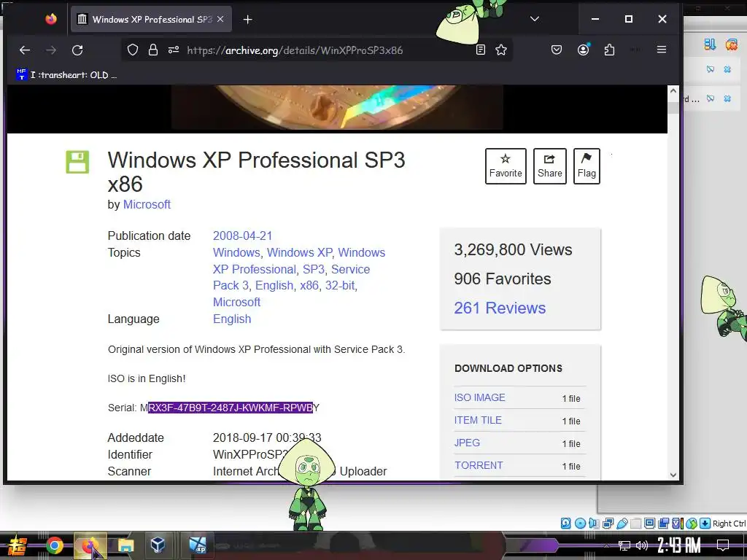This screenshot has height=560, width=747.
Task: Open site permissions icon in address bar
Action: click(x=174, y=50)
